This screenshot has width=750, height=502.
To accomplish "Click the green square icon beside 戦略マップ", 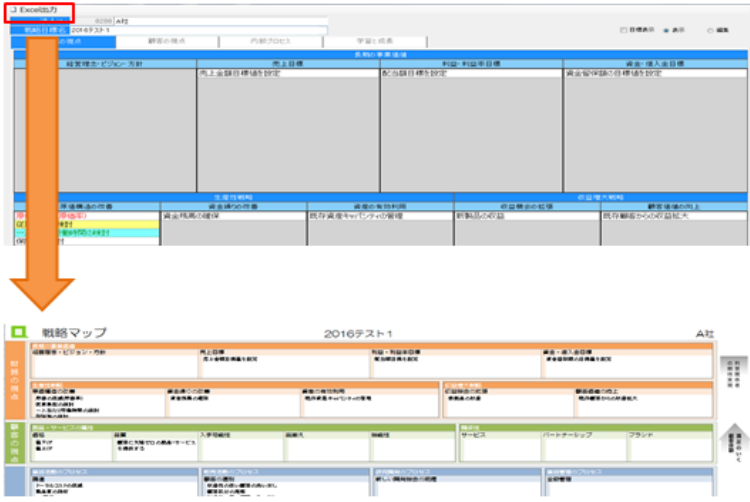I will [19, 332].
